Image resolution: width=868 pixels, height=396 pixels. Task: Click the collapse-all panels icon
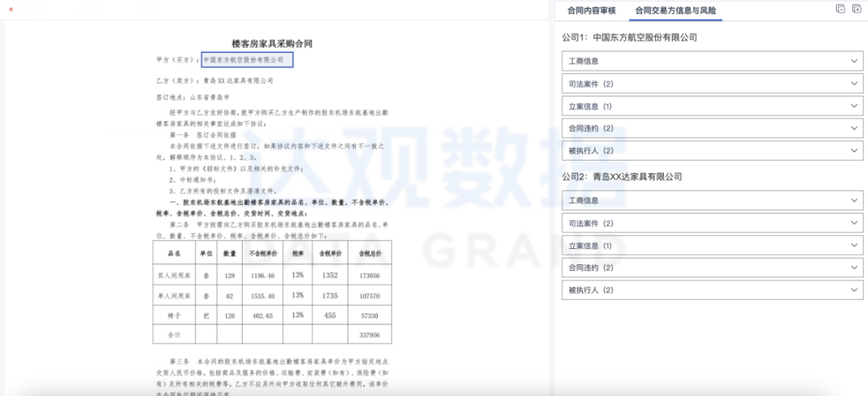[x=841, y=8]
